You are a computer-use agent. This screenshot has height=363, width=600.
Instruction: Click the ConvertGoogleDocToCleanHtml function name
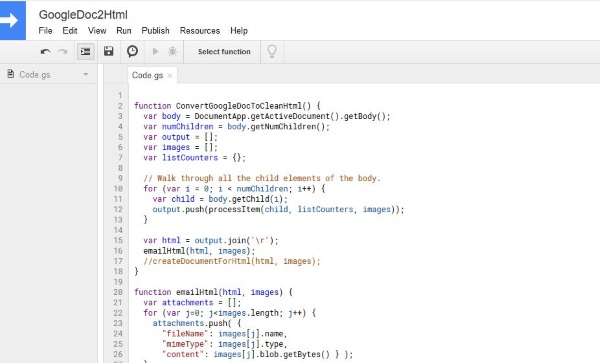pos(239,106)
